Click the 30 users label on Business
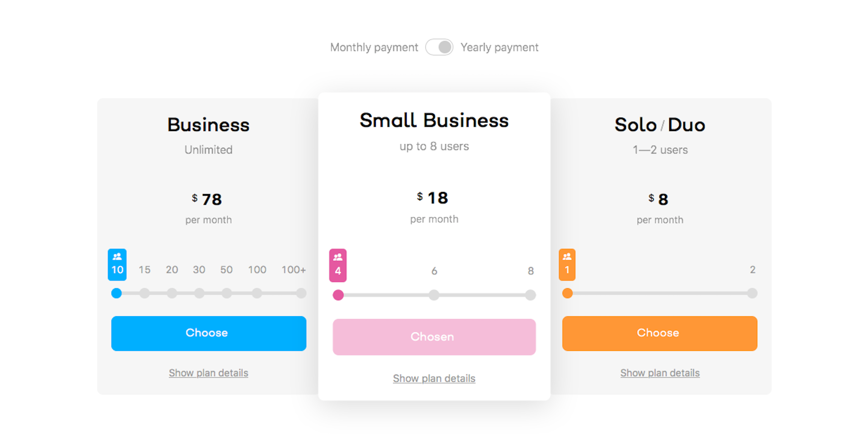The height and width of the screenshot is (434, 868). click(199, 270)
